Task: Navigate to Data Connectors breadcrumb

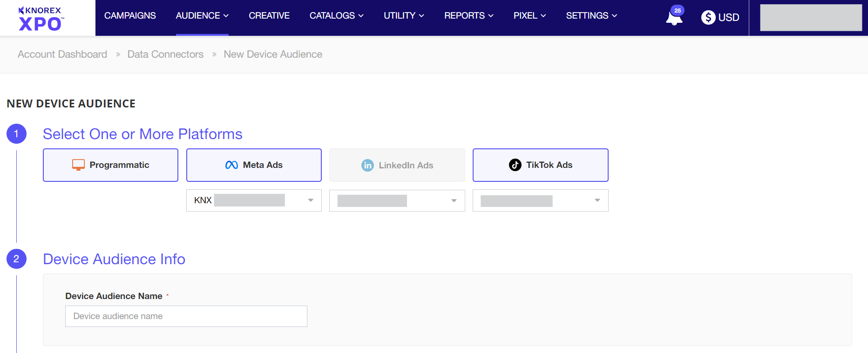Action: (x=165, y=54)
